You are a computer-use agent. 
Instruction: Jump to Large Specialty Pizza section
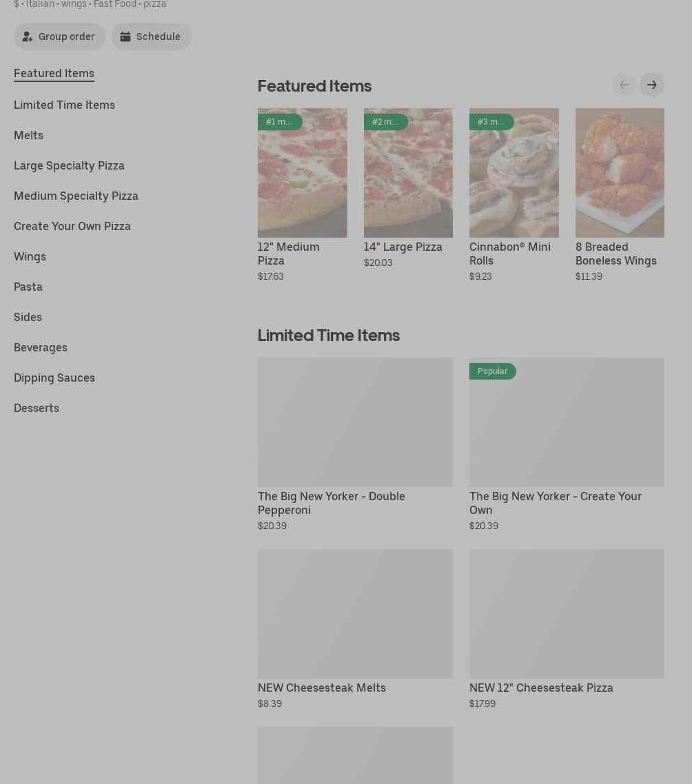click(69, 165)
